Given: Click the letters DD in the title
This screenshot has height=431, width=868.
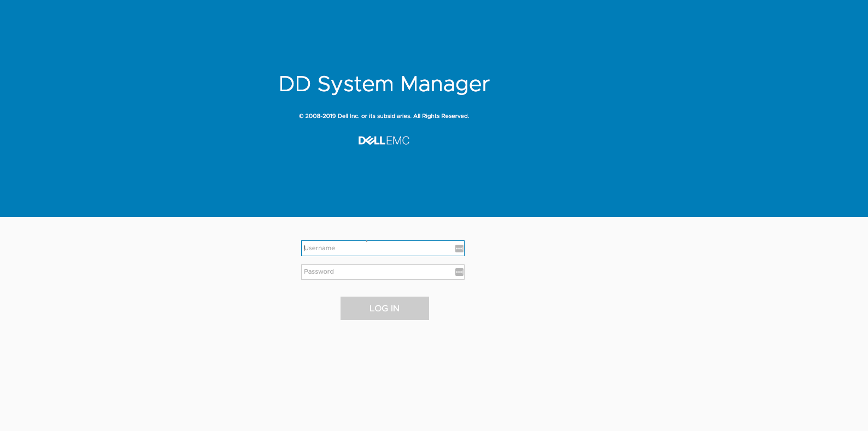Looking at the screenshot, I should point(295,84).
